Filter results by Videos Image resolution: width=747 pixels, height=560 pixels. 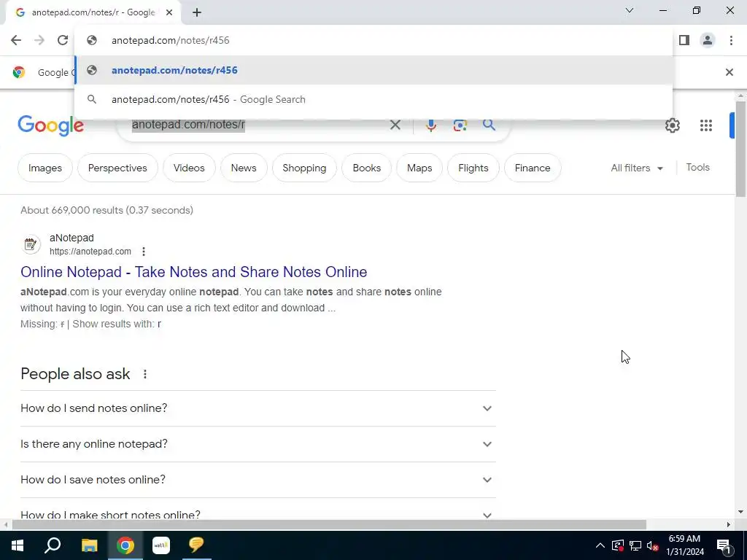[x=189, y=168]
